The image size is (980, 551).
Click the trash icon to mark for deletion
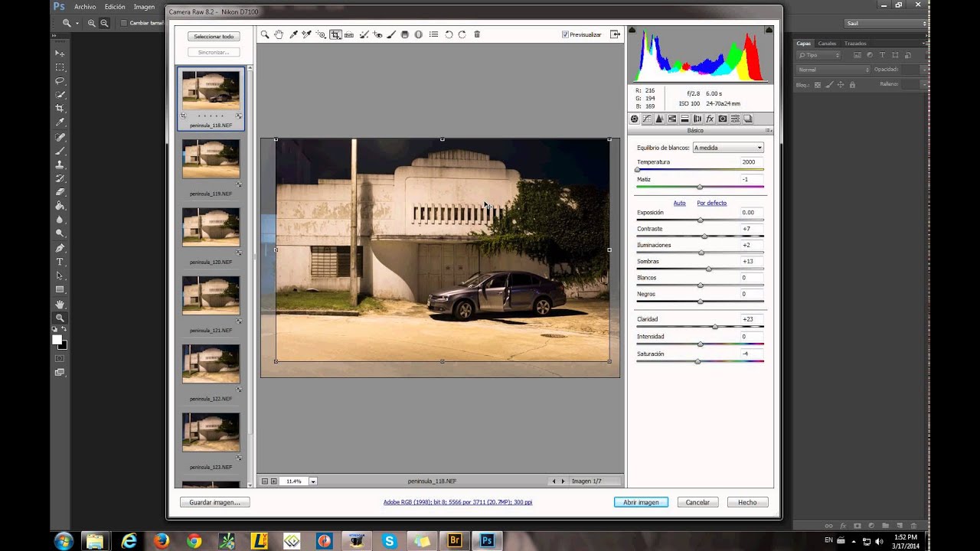click(x=477, y=34)
